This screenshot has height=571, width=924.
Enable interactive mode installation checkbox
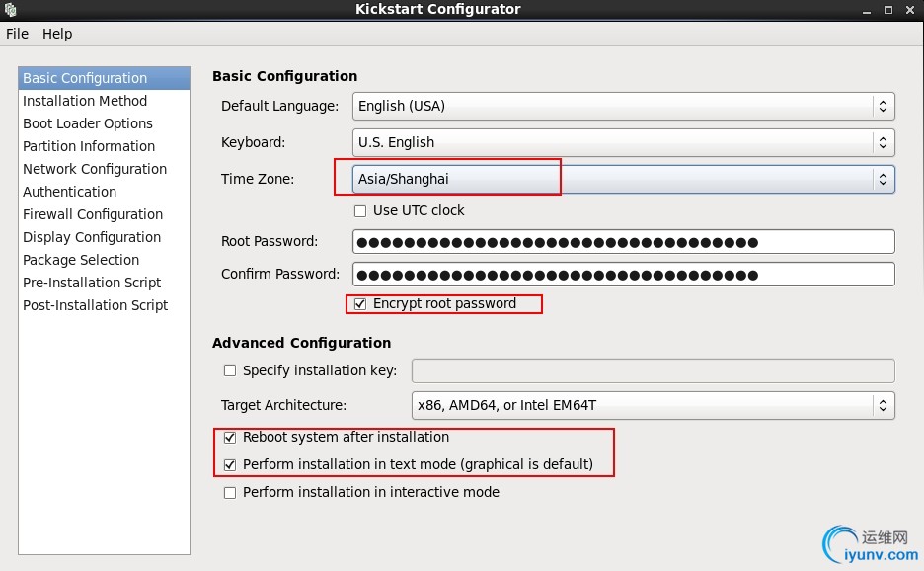pyautogui.click(x=230, y=492)
